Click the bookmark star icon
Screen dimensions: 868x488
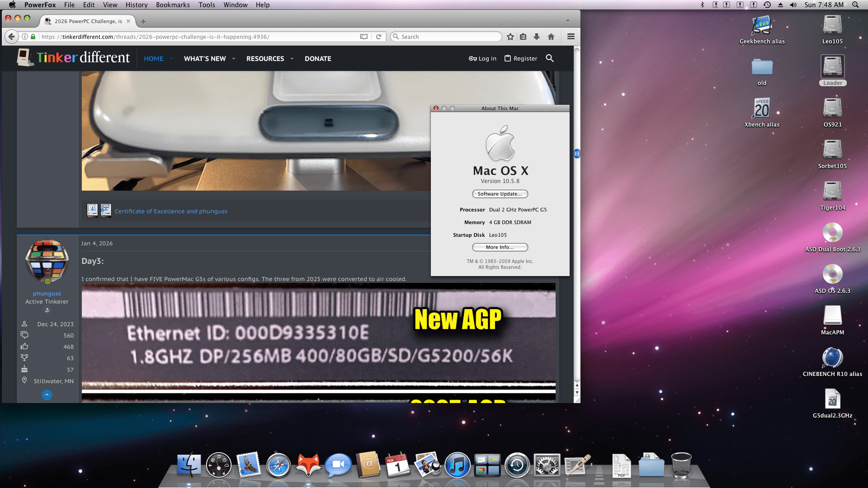click(510, 37)
